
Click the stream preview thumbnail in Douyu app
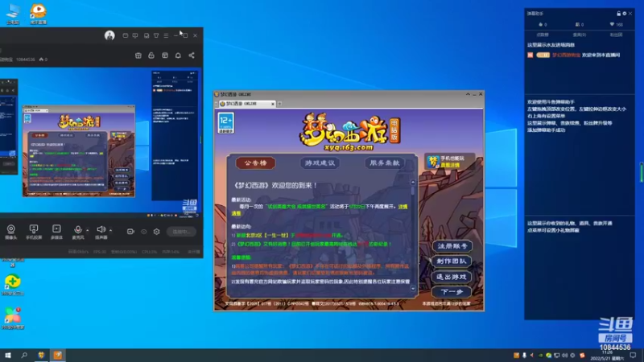click(101, 142)
